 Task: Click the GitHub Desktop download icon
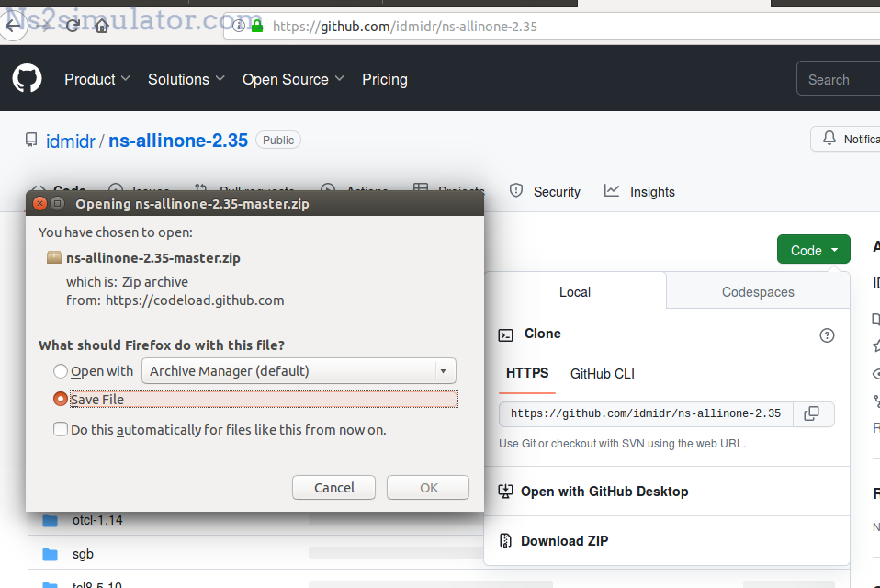505,492
